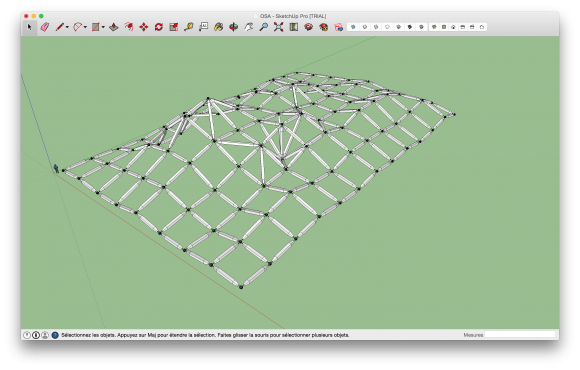Select the Scale tool
The height and width of the screenshot is (370, 580).
173,27
